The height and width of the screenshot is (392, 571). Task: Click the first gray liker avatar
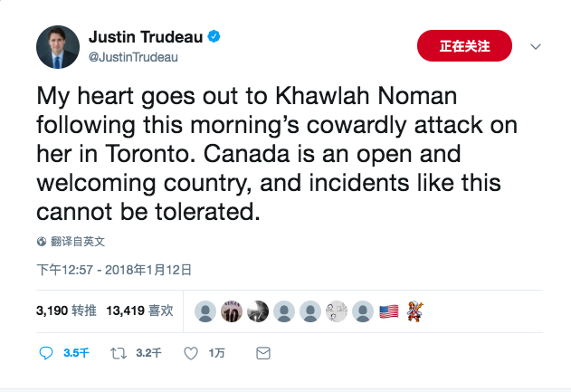205,311
